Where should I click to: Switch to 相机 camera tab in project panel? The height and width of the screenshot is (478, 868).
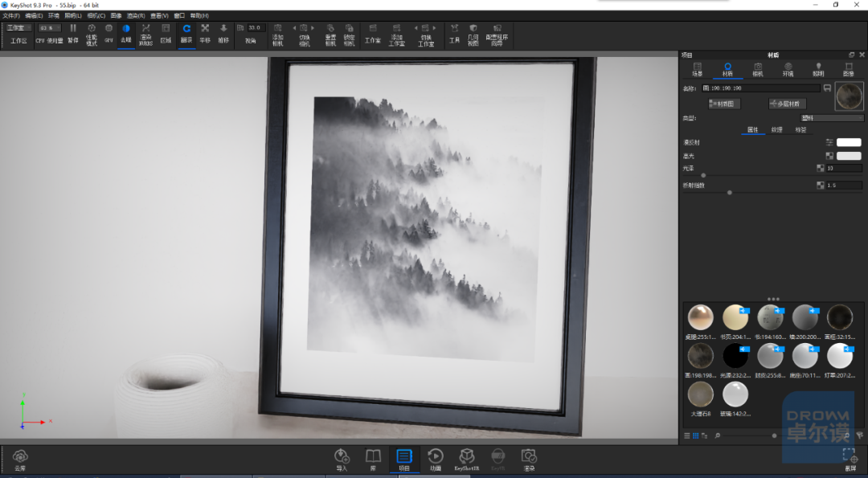point(758,70)
